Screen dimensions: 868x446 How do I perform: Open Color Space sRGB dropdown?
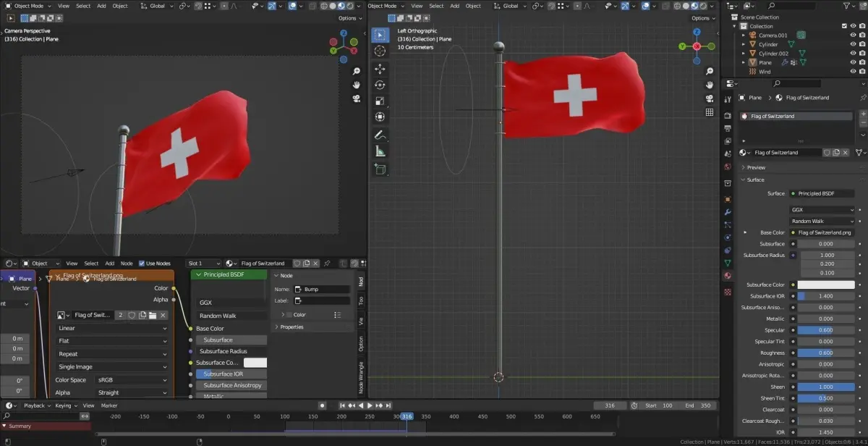[x=132, y=380]
